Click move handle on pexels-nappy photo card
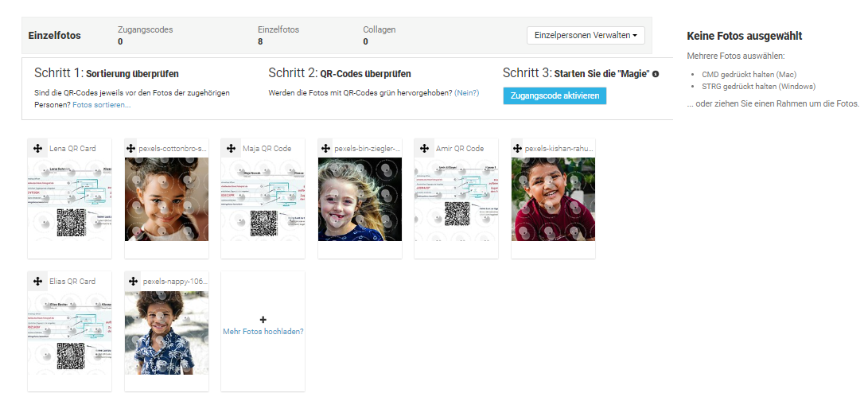This screenshot has height=393, width=868. pyautogui.click(x=134, y=281)
